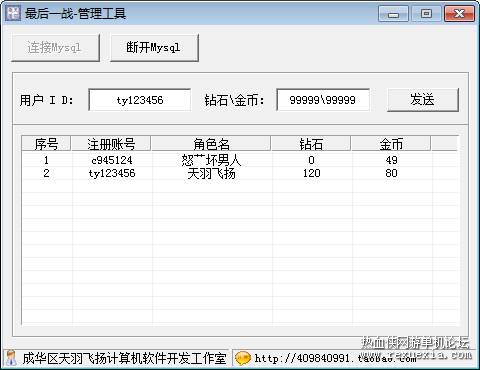Click the 注册账号 column header
The image size is (480, 370).
point(111,144)
